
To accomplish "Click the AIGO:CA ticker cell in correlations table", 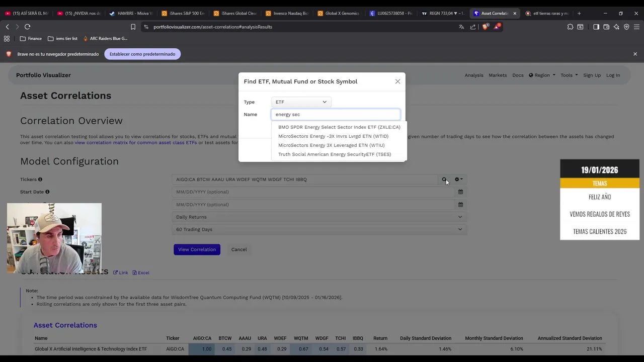I will pyautogui.click(x=175, y=349).
